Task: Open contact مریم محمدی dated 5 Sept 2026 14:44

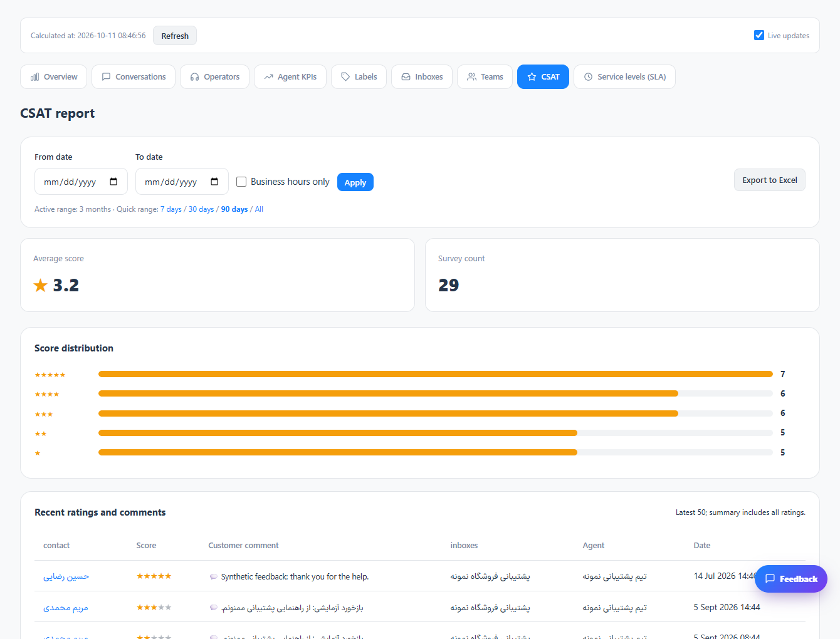Action: click(66, 608)
